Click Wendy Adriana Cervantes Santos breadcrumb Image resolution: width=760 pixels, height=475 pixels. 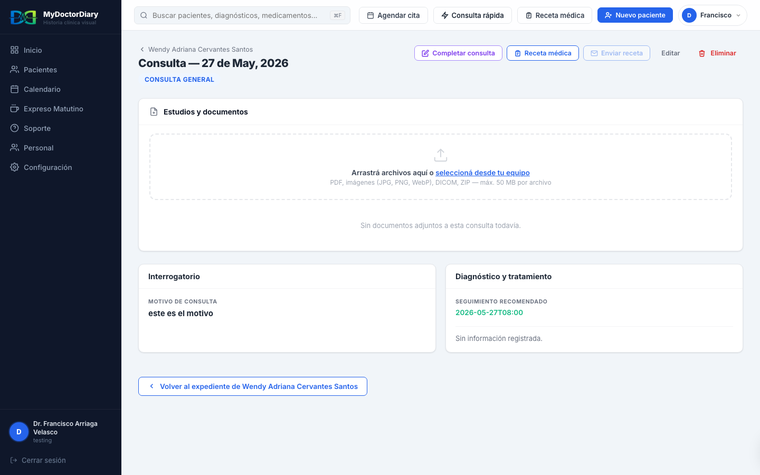200,49
